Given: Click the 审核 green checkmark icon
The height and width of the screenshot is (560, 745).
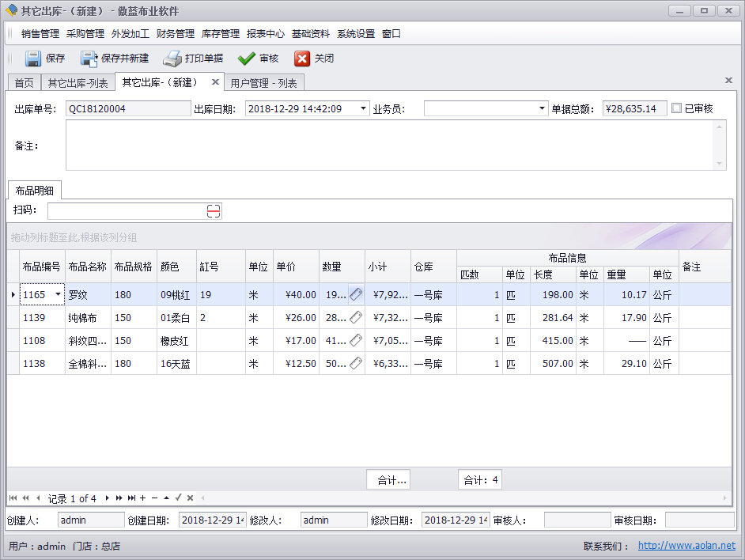Looking at the screenshot, I should pyautogui.click(x=247, y=59).
